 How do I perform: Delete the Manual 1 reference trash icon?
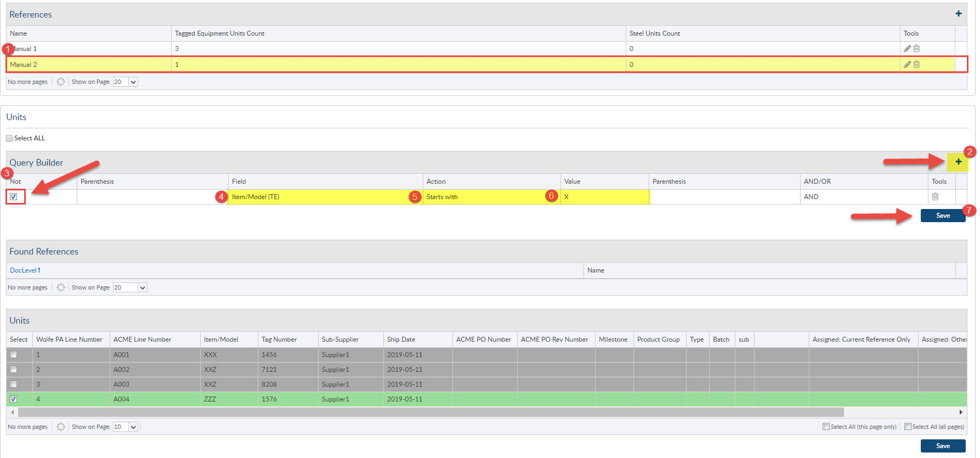click(916, 49)
